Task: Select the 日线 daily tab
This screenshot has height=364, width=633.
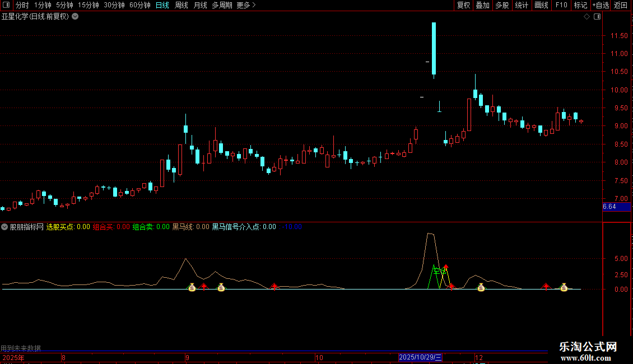Action: point(162,5)
